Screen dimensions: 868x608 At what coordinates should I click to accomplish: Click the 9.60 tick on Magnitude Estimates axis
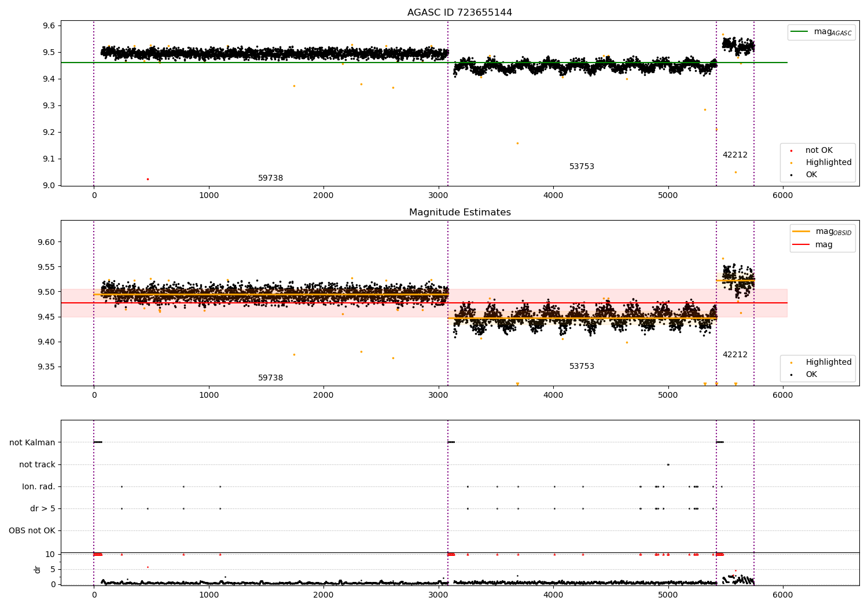pos(46,242)
